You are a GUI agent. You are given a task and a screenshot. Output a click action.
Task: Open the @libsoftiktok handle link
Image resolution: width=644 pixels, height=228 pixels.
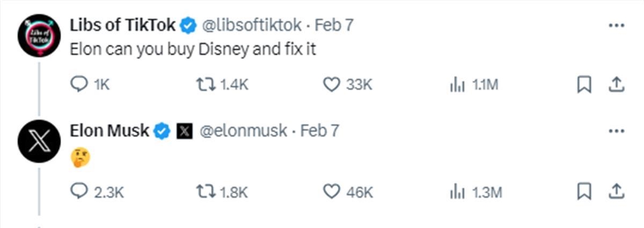point(252,25)
